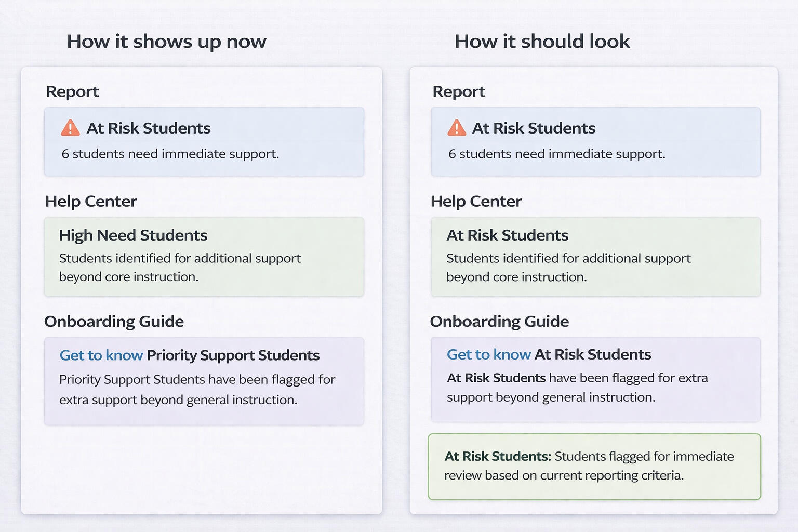Click the "Priority Support Students" onboarding title text

click(x=233, y=355)
